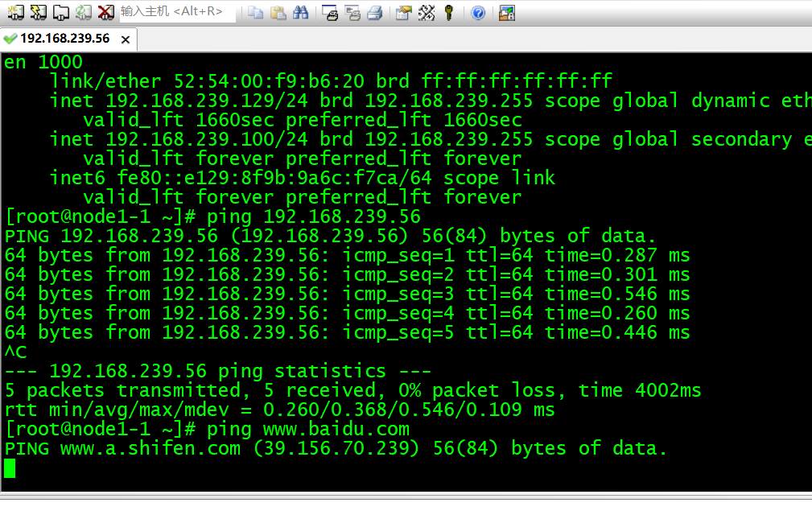Click the Paste clipboard icon
The image size is (812, 523).
(278, 12)
